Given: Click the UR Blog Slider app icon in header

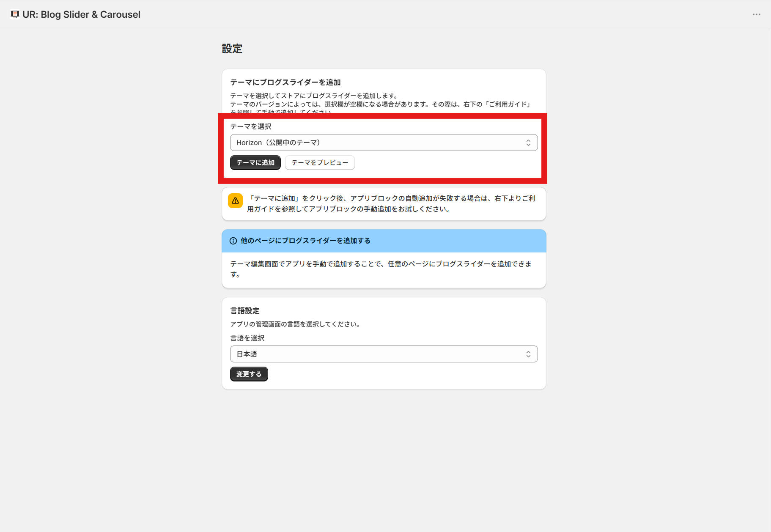Looking at the screenshot, I should pos(16,14).
